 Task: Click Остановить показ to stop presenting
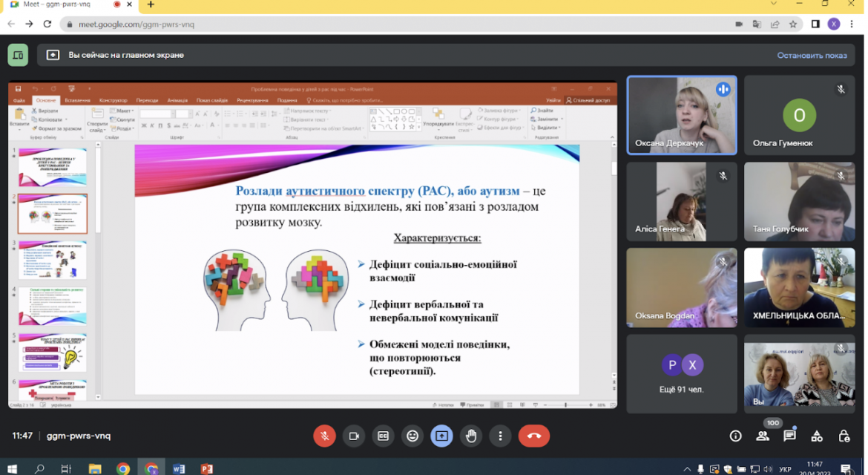pyautogui.click(x=812, y=56)
